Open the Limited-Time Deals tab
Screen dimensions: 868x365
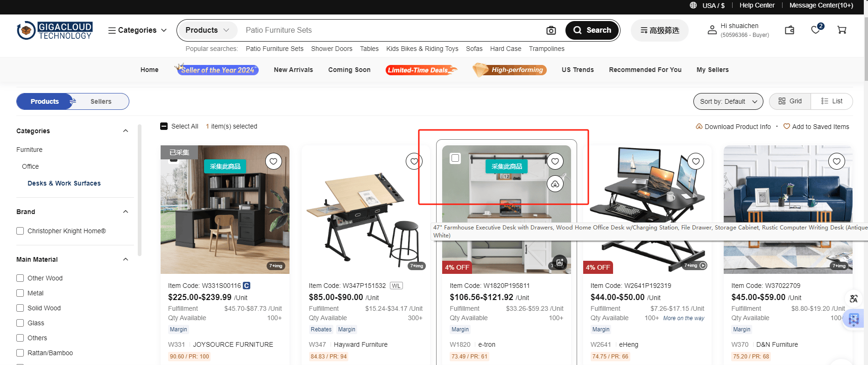click(421, 70)
